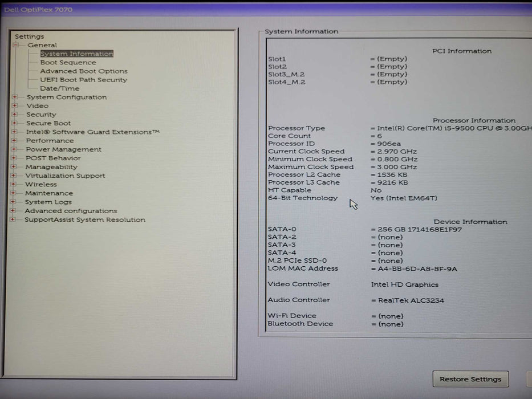Click the Current Clock Speed value
532x399 pixels.
(x=397, y=152)
